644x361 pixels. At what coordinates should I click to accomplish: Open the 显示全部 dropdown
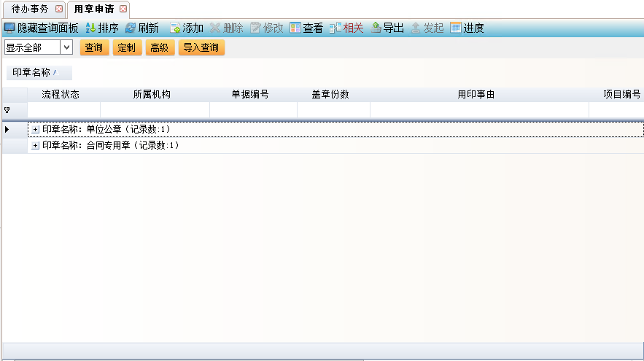[66, 47]
